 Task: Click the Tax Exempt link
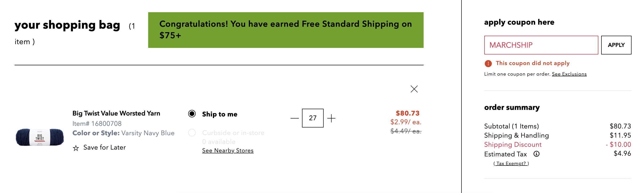coord(511,164)
